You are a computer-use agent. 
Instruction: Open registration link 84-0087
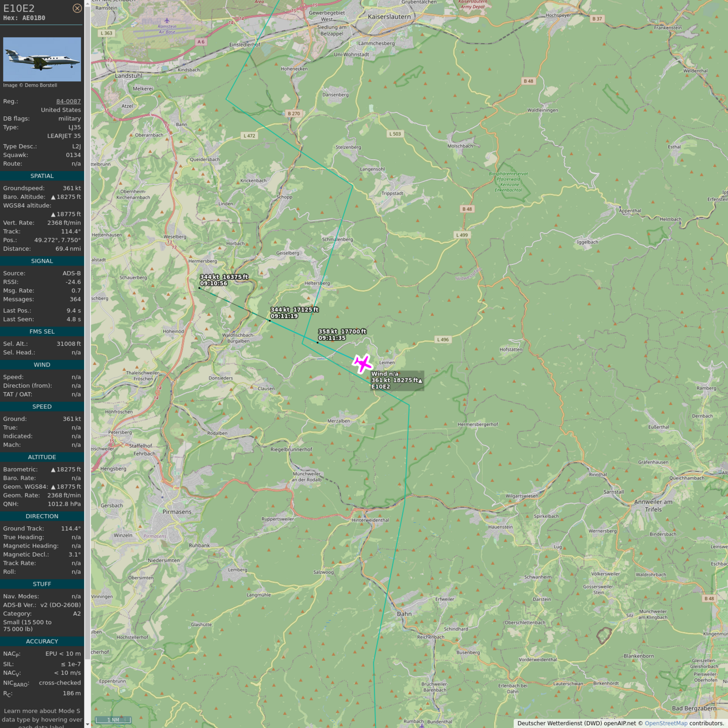[x=68, y=101]
